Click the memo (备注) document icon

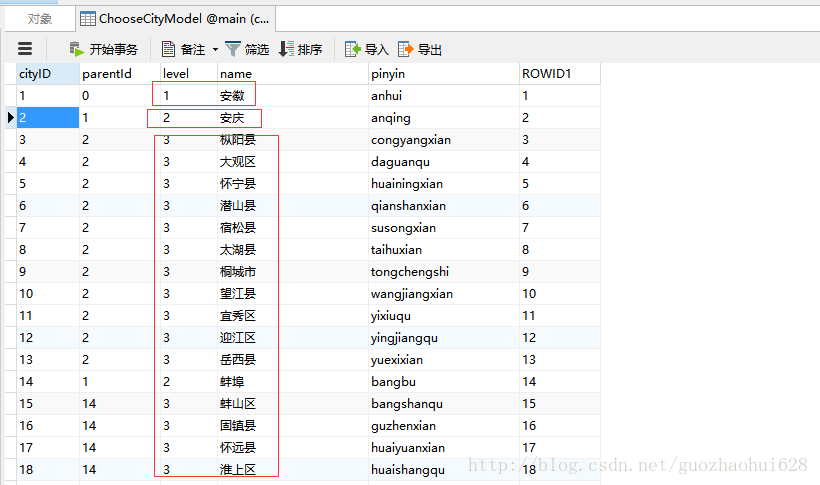point(168,49)
